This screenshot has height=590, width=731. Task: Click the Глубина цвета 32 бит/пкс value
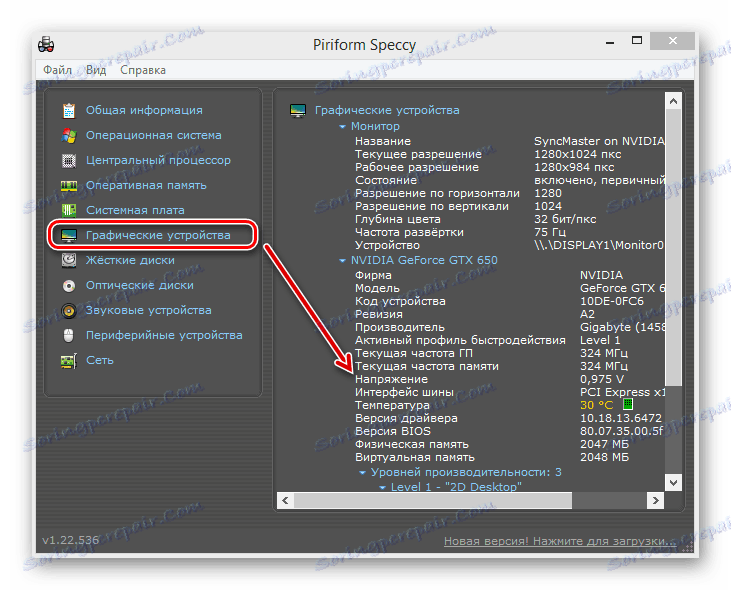pos(565,219)
